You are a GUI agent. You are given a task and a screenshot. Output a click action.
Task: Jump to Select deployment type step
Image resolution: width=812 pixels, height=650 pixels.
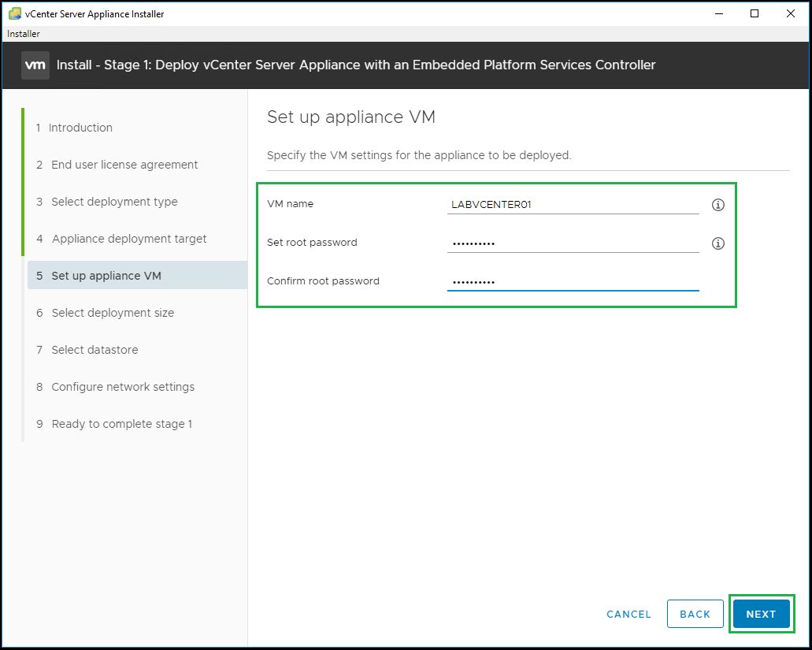pyautogui.click(x=113, y=202)
